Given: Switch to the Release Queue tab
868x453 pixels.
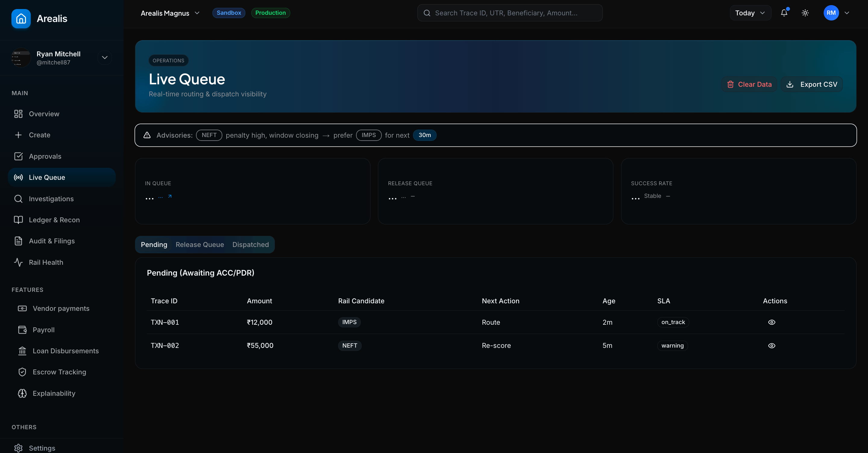Looking at the screenshot, I should tap(200, 245).
